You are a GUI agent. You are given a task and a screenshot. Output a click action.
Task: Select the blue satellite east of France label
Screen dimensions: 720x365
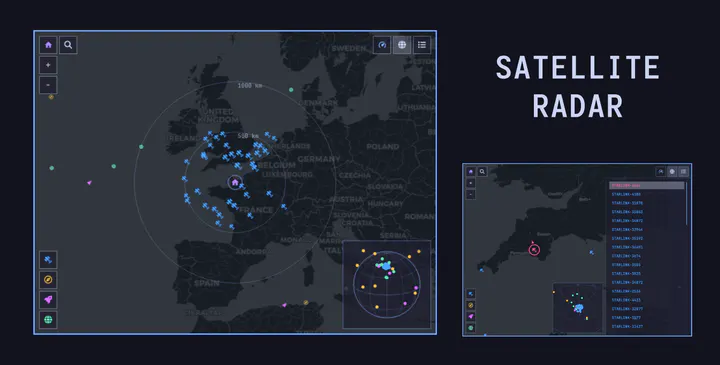tap(284, 207)
